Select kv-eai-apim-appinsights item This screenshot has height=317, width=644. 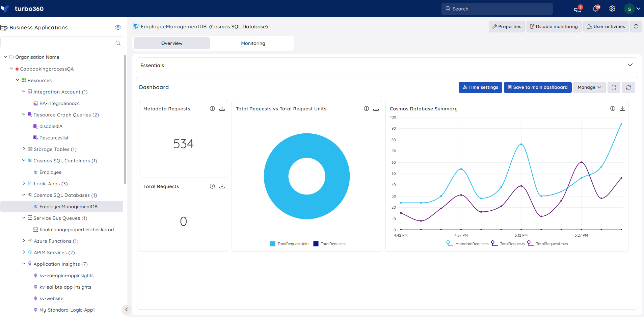point(66,275)
